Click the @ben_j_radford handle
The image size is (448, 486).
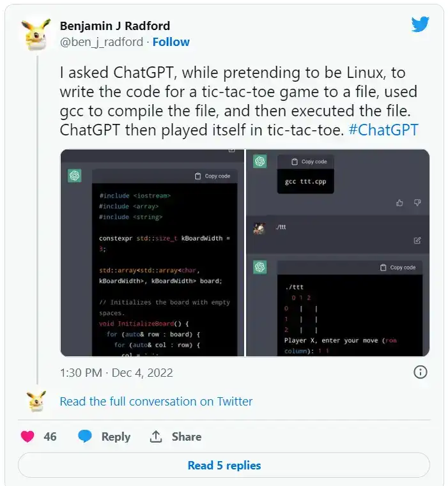pyautogui.click(x=101, y=42)
